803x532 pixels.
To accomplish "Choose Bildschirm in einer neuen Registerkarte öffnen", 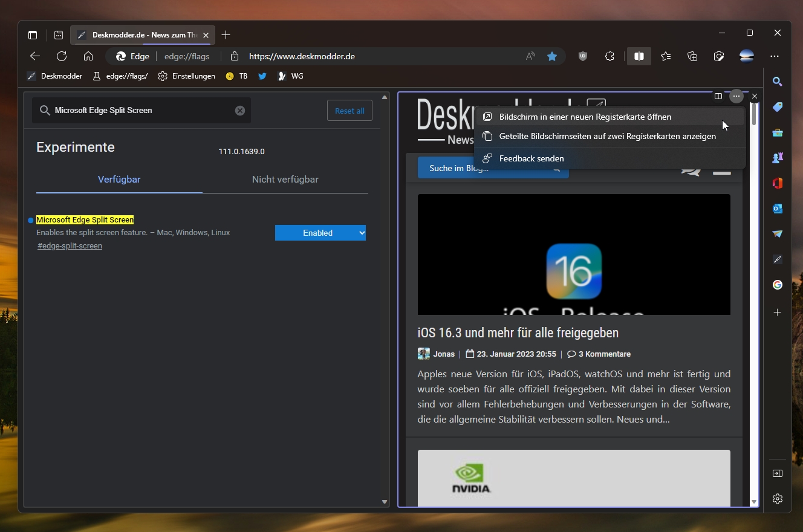I will tap(610, 117).
